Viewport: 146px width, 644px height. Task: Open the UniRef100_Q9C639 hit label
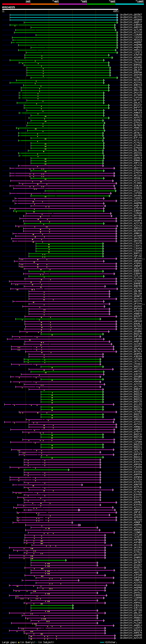coord(131,67)
